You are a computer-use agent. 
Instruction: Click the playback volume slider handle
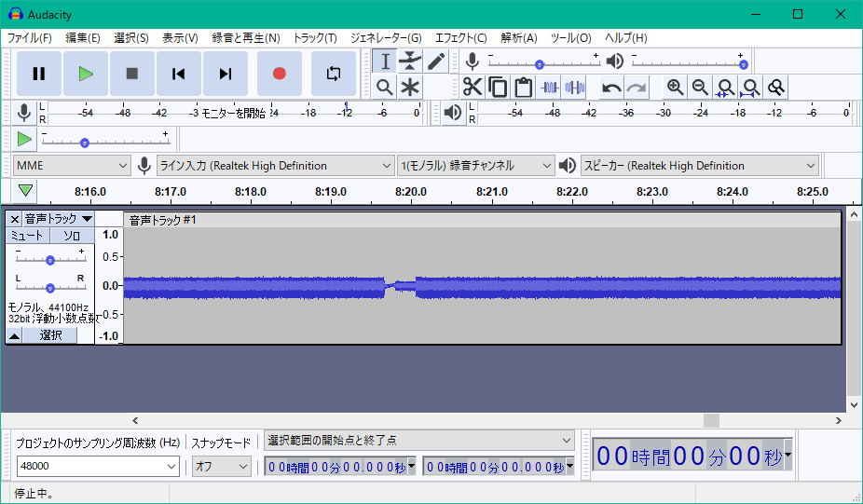coord(744,64)
